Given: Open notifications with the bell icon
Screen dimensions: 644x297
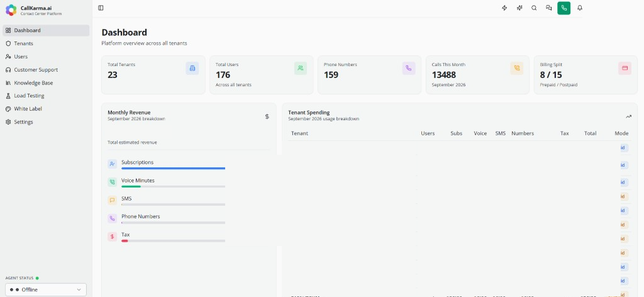Looking at the screenshot, I should pos(579,8).
